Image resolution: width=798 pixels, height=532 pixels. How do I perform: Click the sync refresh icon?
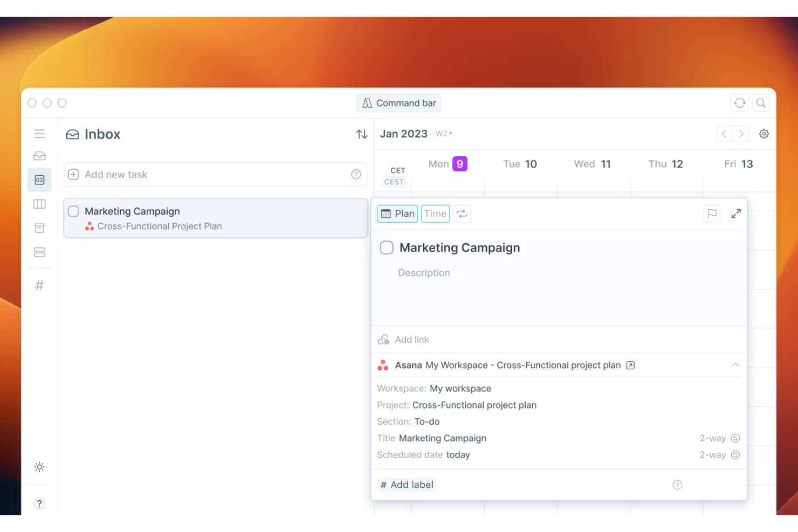[740, 103]
